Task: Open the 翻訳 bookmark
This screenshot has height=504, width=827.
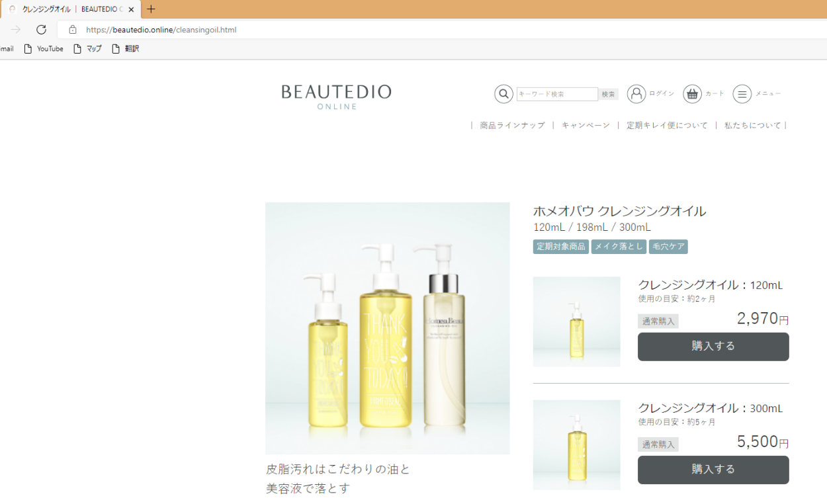Action: click(x=125, y=49)
